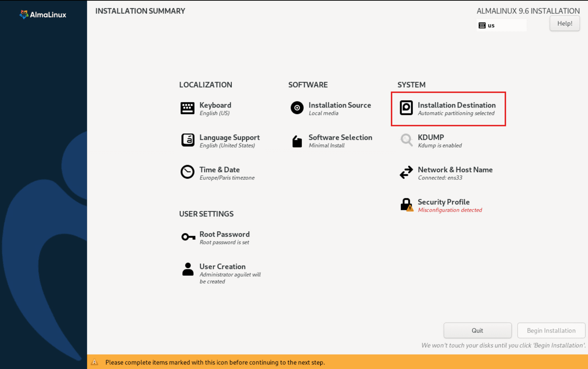The image size is (588, 369).
Task: Click Begin Installation button
Action: [551, 331]
